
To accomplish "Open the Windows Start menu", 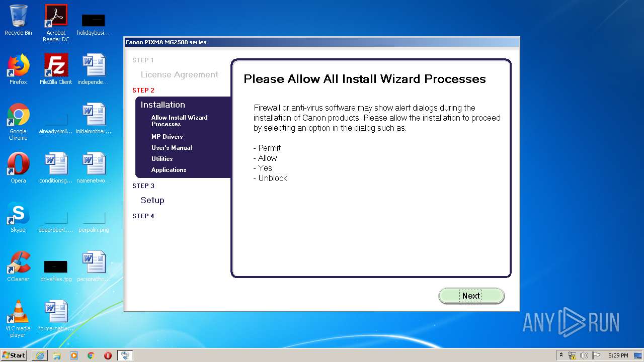I will tap(14, 355).
